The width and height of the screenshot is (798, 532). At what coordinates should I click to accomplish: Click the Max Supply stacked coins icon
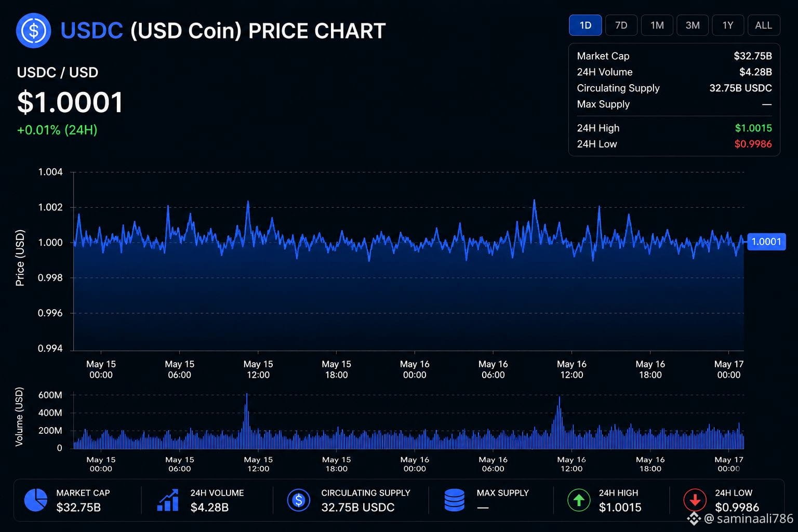pyautogui.click(x=455, y=500)
